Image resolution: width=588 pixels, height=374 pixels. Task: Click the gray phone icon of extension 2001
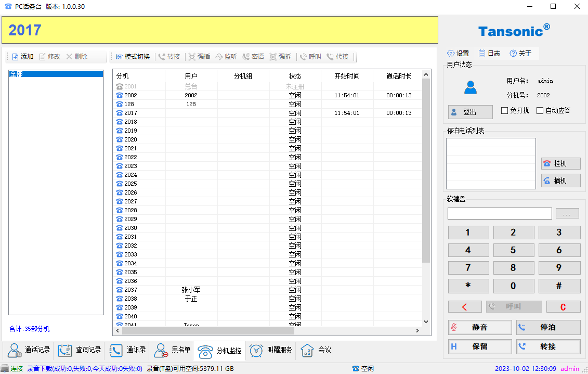click(120, 87)
